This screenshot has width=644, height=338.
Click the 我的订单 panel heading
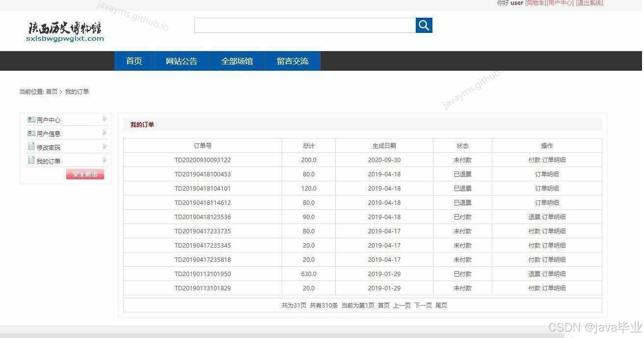pyautogui.click(x=142, y=125)
